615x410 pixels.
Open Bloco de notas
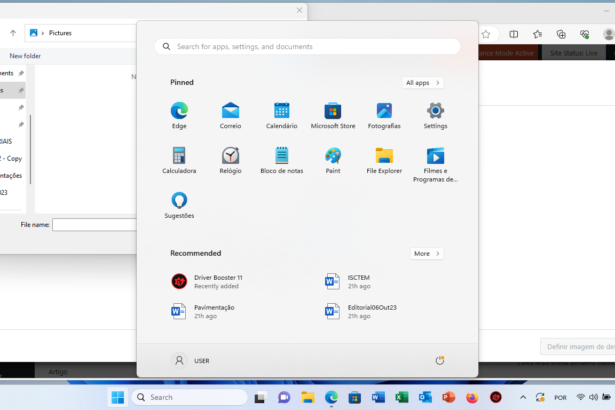(282, 160)
